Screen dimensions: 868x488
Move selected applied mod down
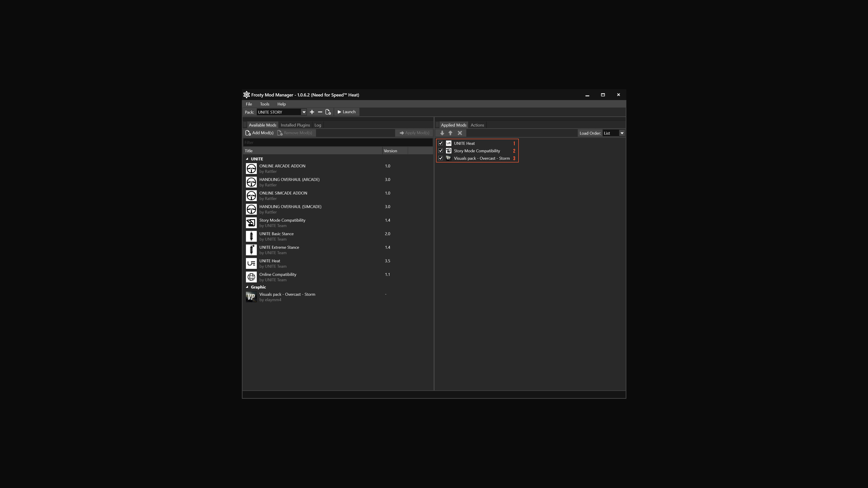click(442, 133)
